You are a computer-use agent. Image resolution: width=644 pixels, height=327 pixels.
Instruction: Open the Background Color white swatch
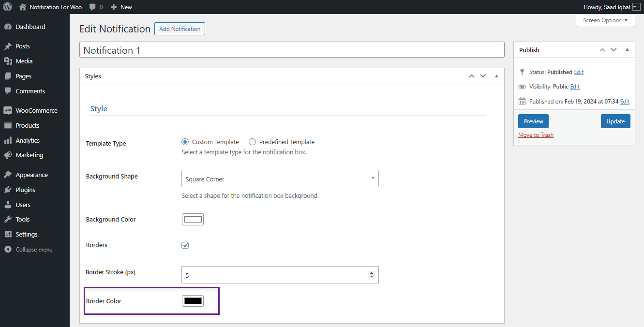[193, 220]
